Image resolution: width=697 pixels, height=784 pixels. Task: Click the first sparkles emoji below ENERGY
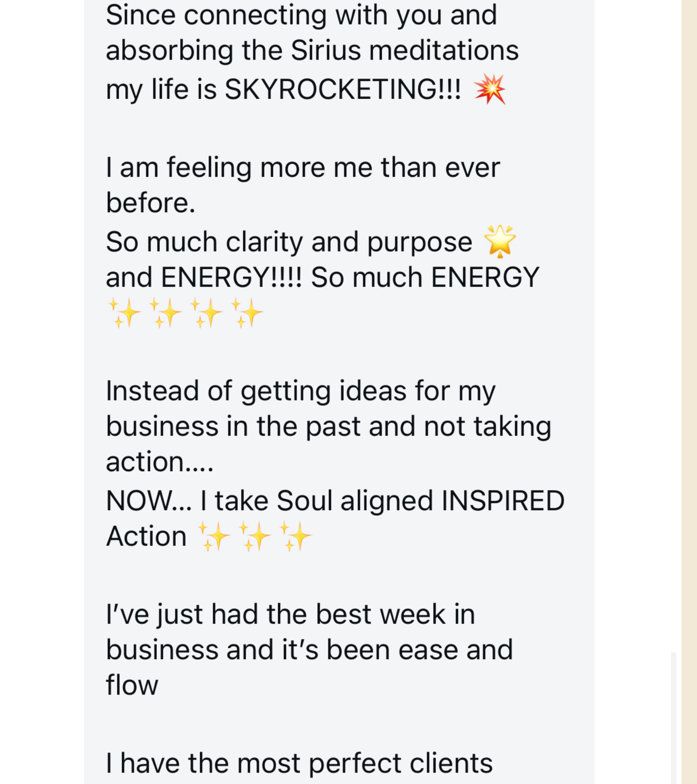coord(125,313)
